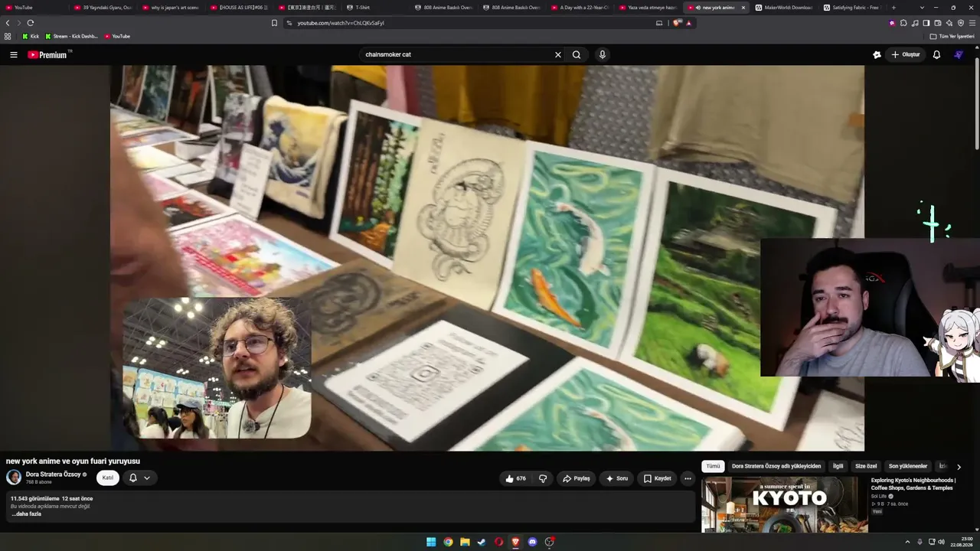The height and width of the screenshot is (551, 980).
Task: Open Tüm Yer İşaretleri bookmarks folder
Action: pos(953,36)
